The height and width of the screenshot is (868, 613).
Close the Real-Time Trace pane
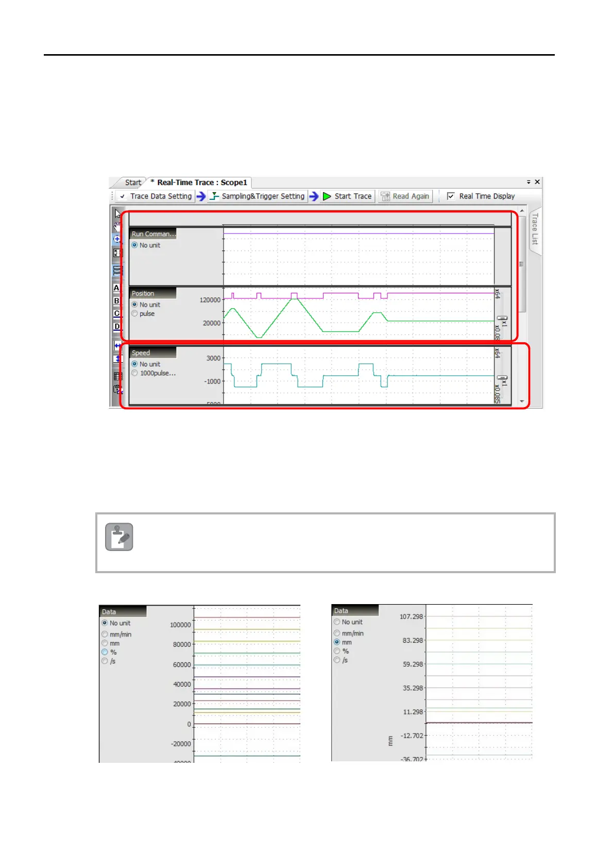(x=537, y=182)
